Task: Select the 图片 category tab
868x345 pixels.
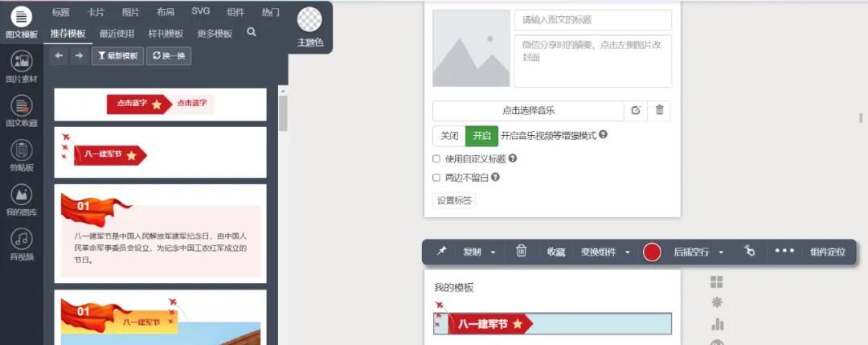Action: [x=130, y=12]
